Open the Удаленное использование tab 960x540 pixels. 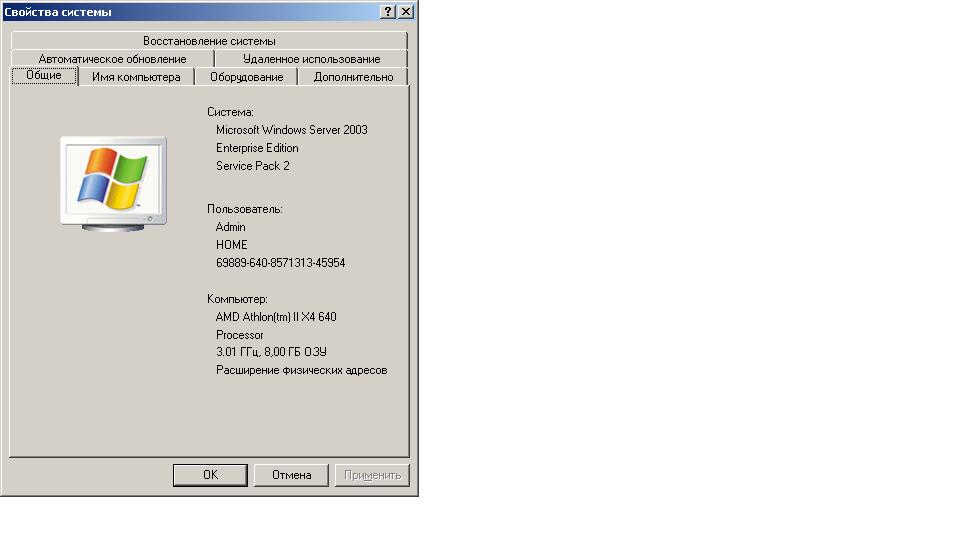coord(311,59)
